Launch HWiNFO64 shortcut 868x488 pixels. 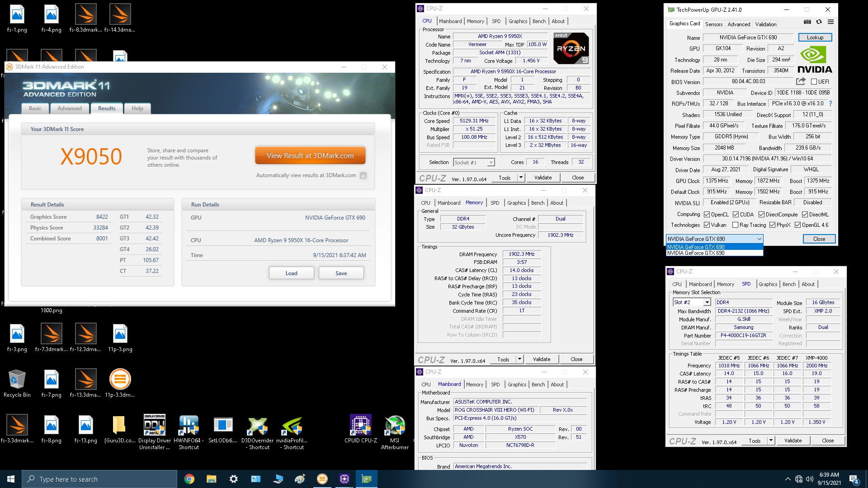coord(189,432)
